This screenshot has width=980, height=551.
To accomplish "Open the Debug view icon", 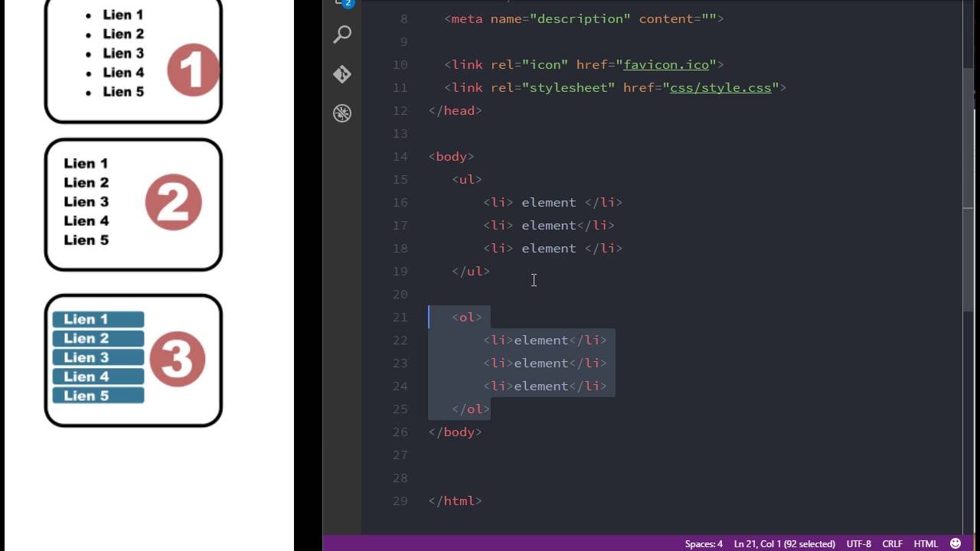I will click(342, 113).
